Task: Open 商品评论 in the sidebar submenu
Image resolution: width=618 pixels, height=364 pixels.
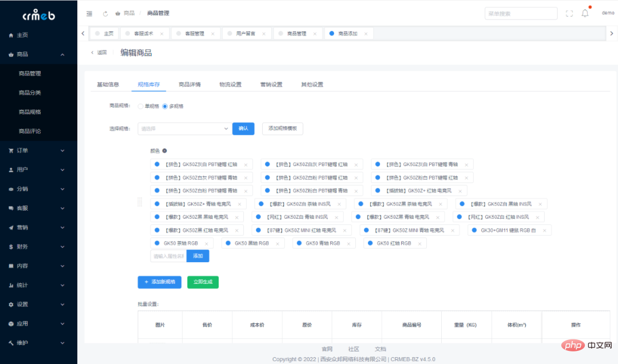Action: point(30,131)
